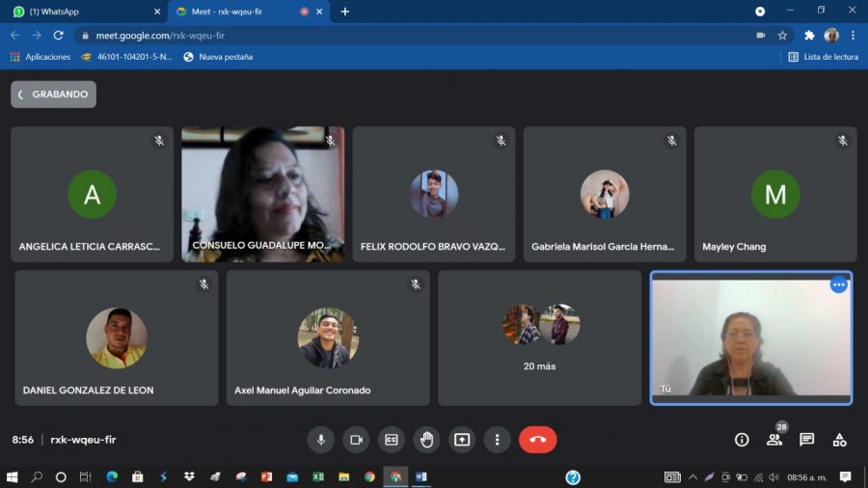Go back with the browser back arrow

pos(14,36)
